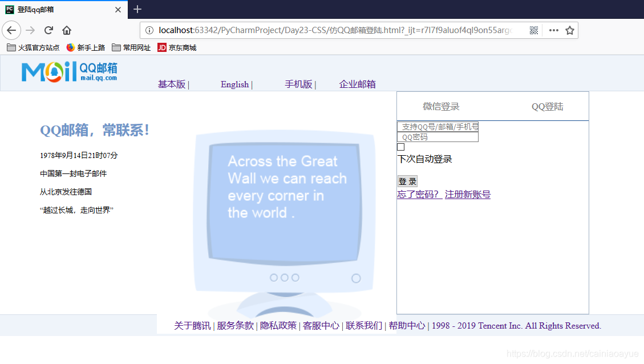
Task: Open the page actions three-dot menu
Action: pos(554,30)
